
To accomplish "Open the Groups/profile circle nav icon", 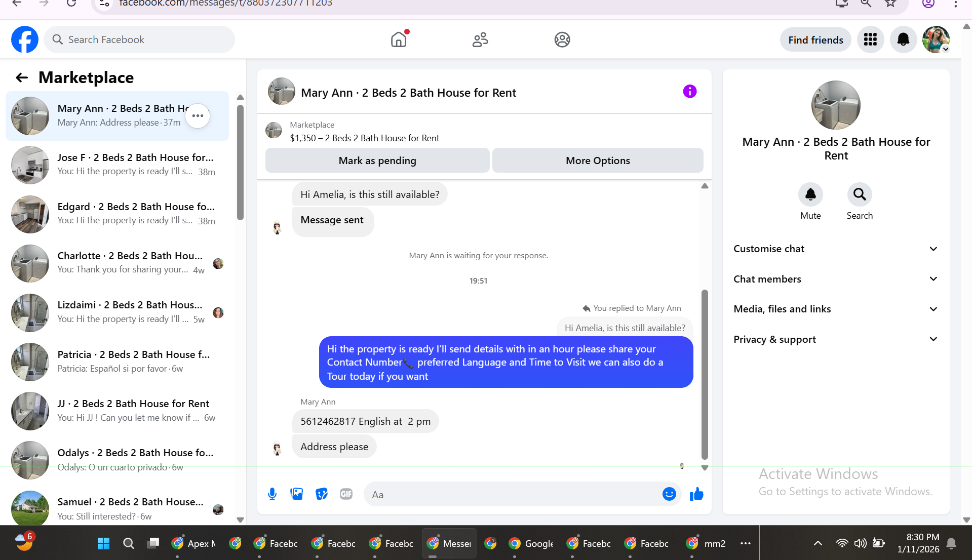I will [x=562, y=39].
